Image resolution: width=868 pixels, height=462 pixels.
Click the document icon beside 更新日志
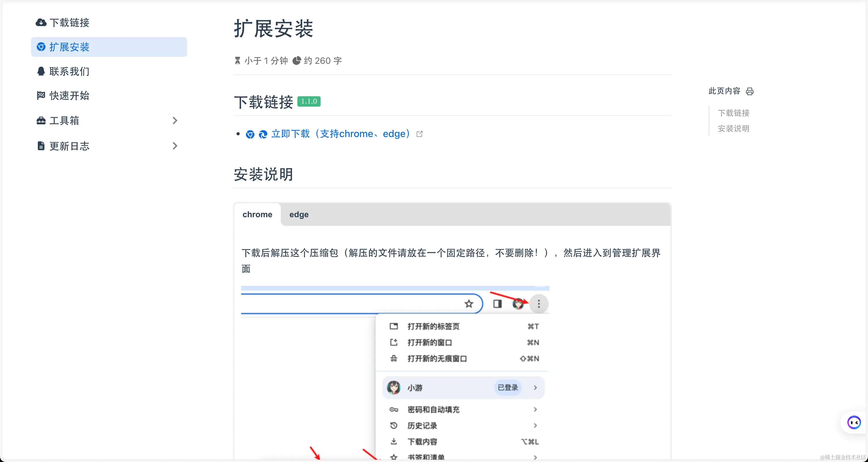(41, 146)
